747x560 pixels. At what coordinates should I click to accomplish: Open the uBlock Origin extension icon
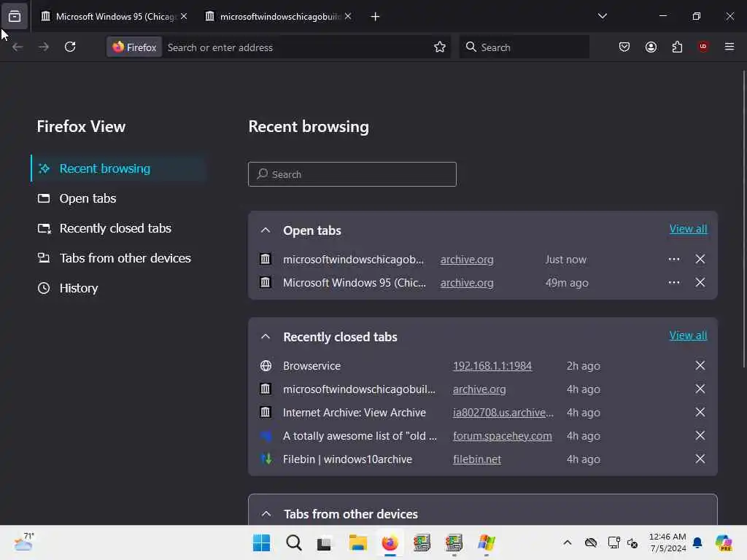tap(703, 47)
